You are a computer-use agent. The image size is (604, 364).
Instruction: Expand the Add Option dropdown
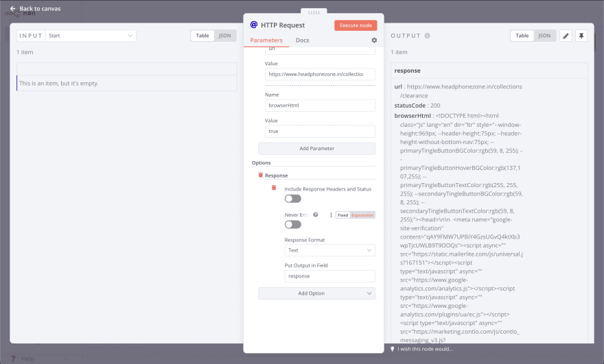[316, 293]
